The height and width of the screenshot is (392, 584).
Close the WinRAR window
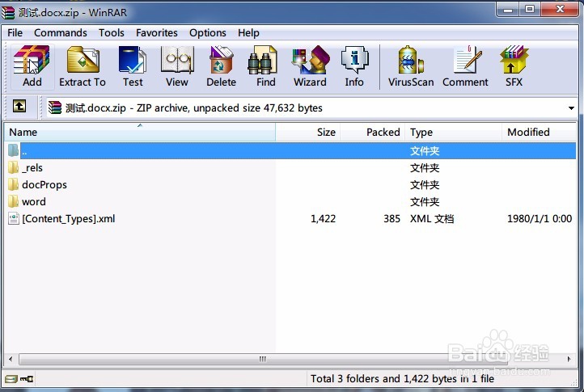point(560,9)
